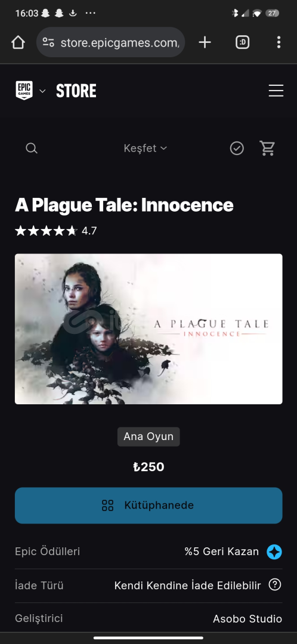Expand the Keşfet dropdown
The image size is (297, 644).
click(x=146, y=148)
